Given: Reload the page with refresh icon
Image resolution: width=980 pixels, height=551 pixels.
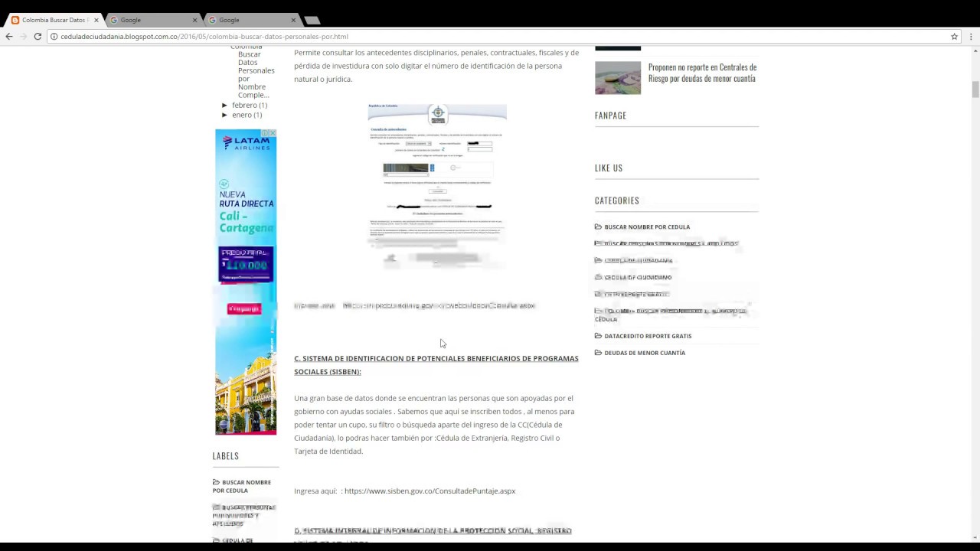Looking at the screenshot, I should tap(37, 36).
